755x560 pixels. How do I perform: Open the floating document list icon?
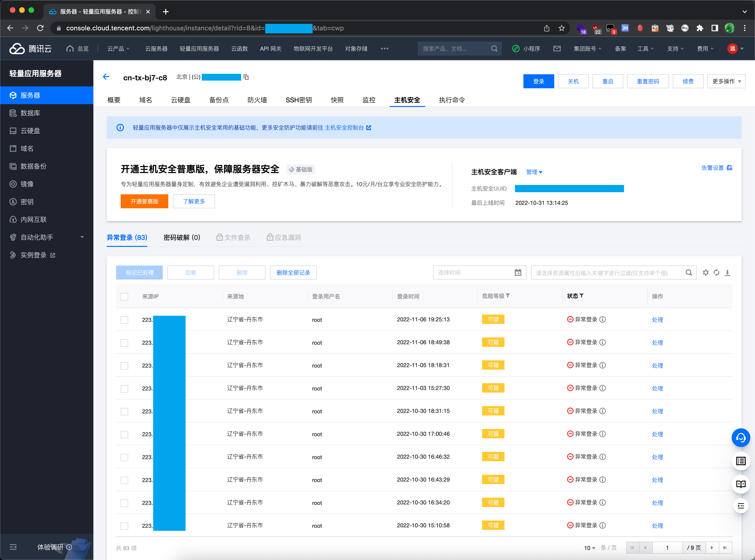click(x=741, y=461)
